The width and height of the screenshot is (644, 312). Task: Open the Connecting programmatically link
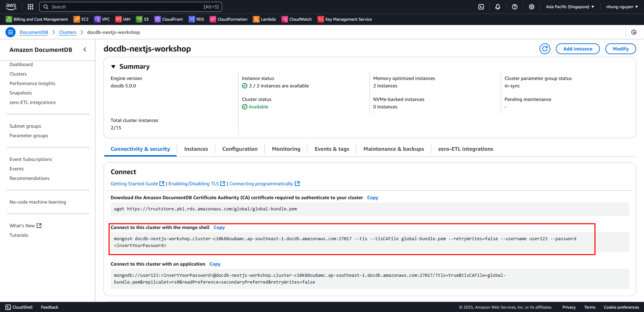tap(265, 184)
